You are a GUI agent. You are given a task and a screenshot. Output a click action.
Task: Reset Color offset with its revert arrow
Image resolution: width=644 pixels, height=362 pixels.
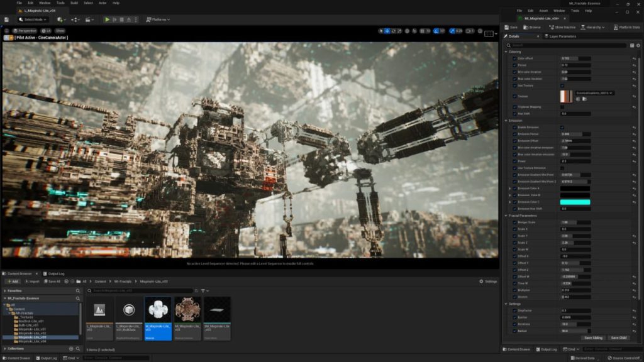click(634, 58)
